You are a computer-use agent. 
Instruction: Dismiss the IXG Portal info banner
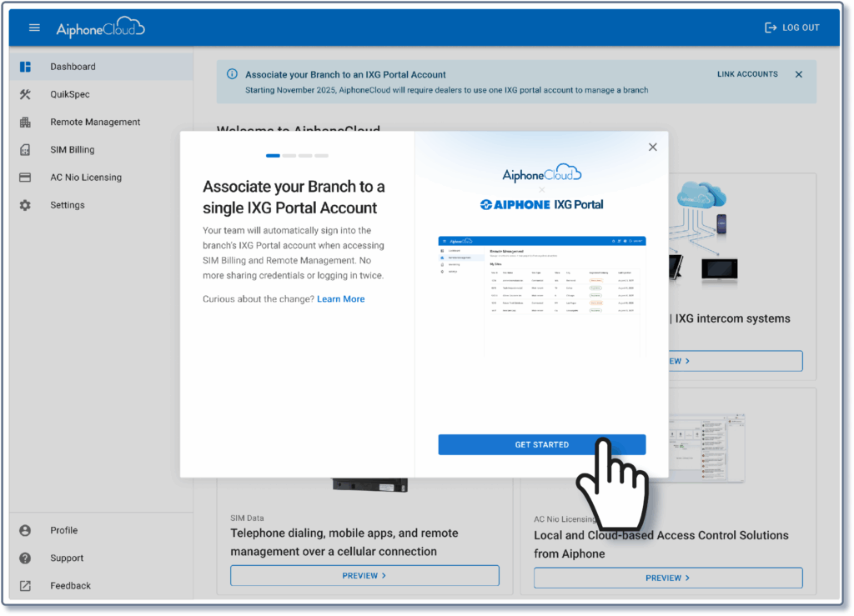(798, 74)
